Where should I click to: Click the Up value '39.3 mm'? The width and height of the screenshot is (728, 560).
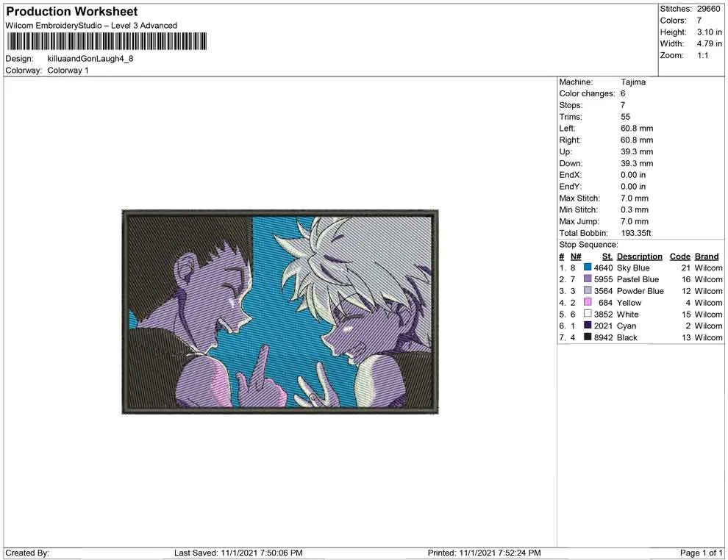pos(637,151)
